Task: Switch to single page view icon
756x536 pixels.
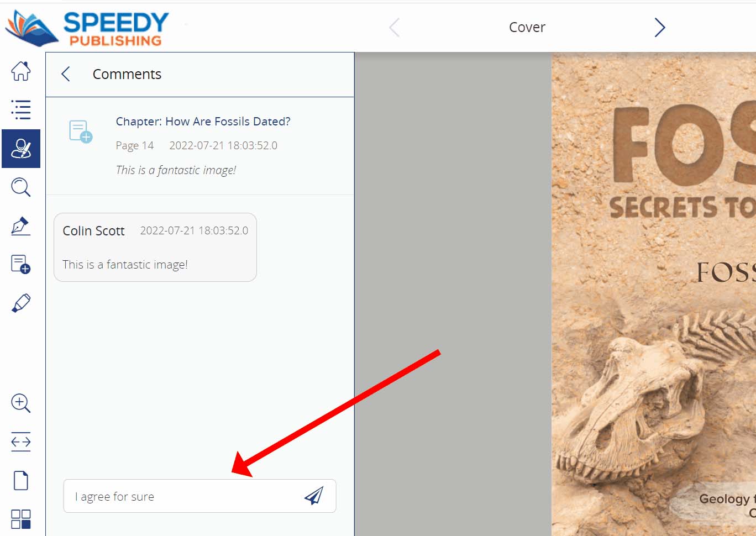Action: coord(21,480)
